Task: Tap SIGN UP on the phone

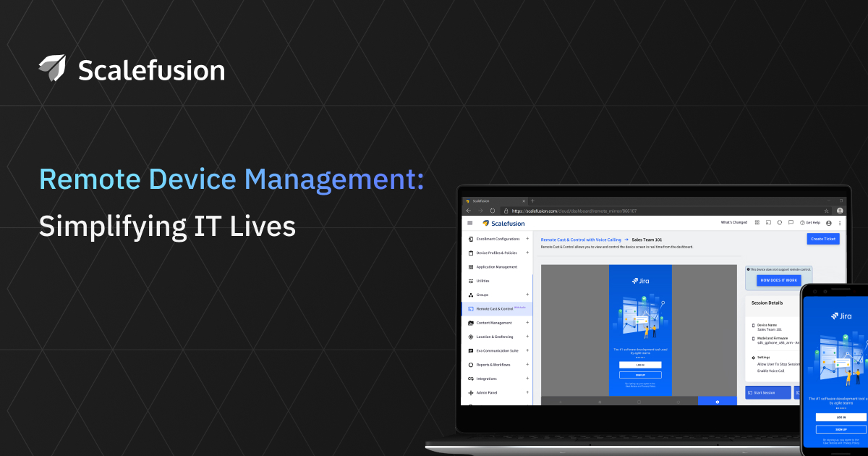Action: coord(841,429)
